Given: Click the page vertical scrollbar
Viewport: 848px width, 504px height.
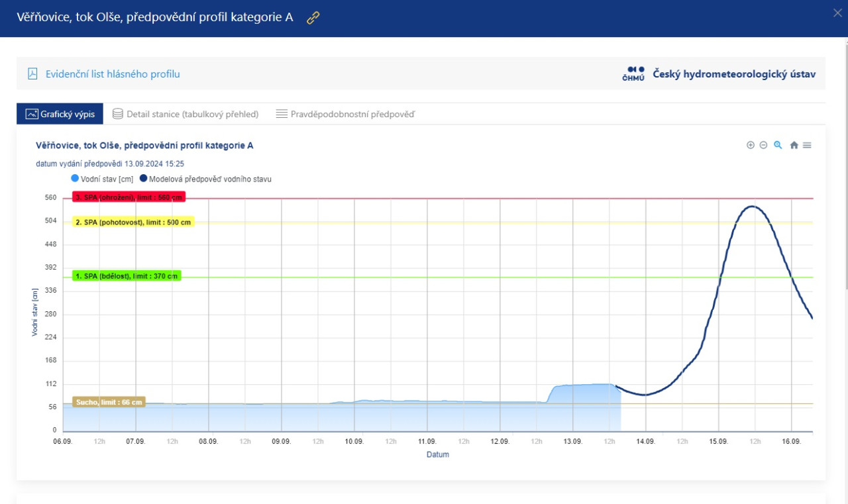Looking at the screenshot, I should click(x=846, y=166).
